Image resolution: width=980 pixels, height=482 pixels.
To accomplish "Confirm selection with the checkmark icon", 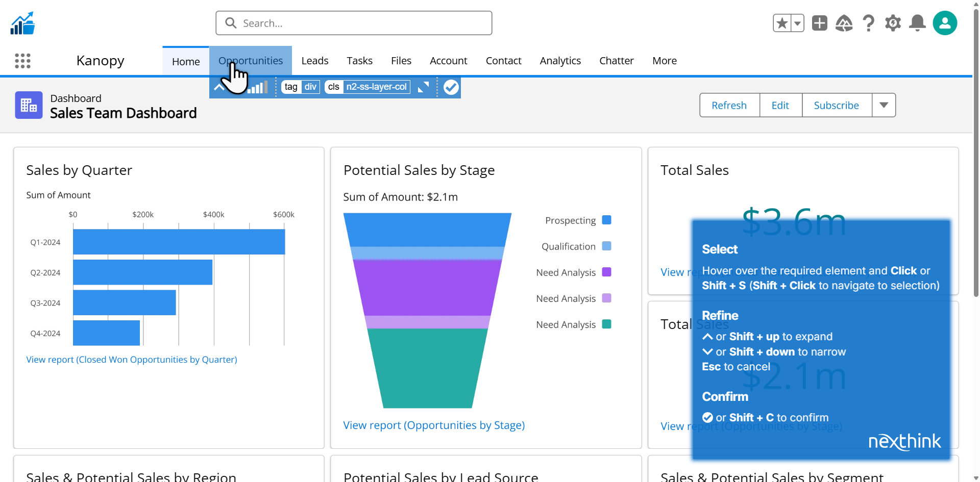I will coord(451,87).
